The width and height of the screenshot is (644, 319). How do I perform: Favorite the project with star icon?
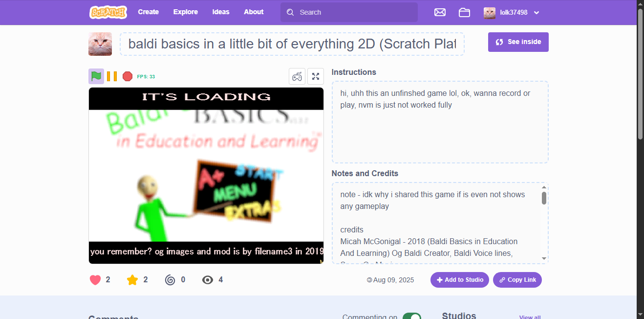click(132, 280)
